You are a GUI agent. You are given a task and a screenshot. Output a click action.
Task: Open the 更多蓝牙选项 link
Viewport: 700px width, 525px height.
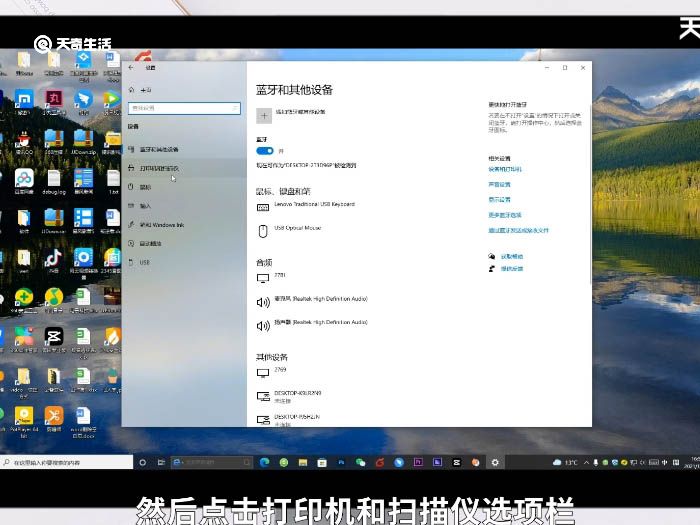click(505, 215)
